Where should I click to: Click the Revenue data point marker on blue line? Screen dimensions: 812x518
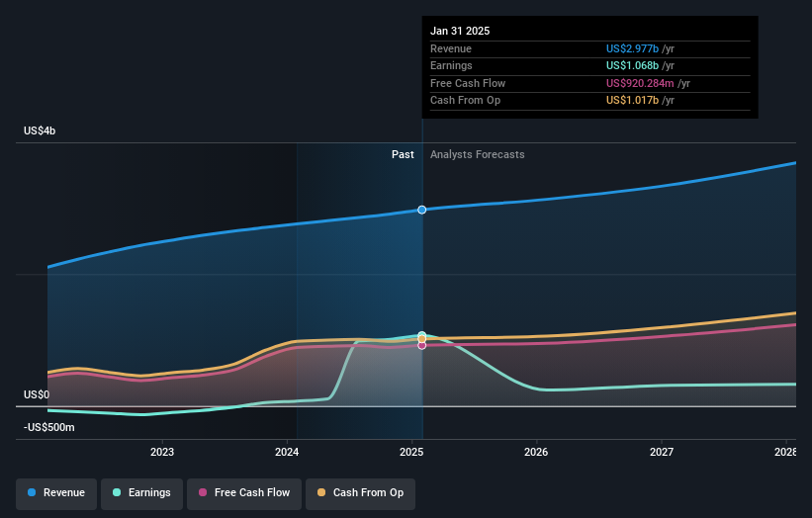[422, 210]
